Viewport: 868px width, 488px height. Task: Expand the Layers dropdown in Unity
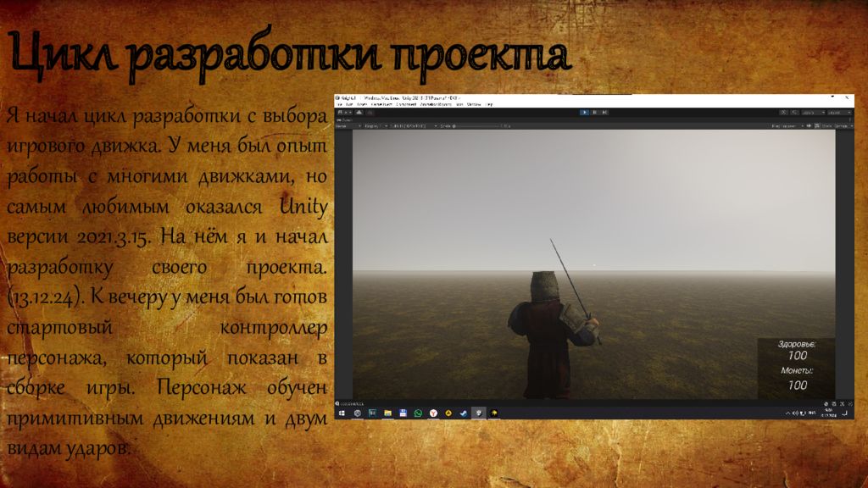pyautogui.click(x=813, y=113)
